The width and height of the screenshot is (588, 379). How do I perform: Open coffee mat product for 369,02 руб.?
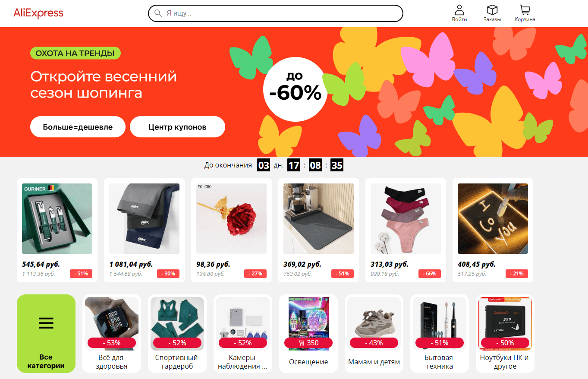318,230
